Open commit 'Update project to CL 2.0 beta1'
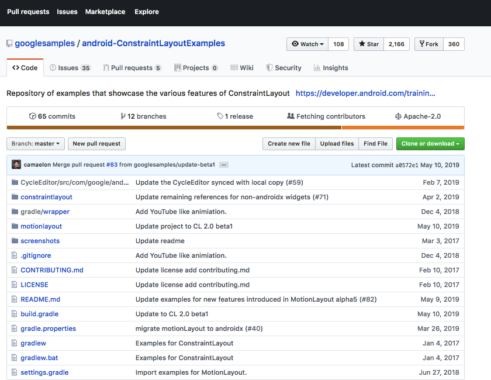This screenshot has width=491, height=380. [184, 226]
